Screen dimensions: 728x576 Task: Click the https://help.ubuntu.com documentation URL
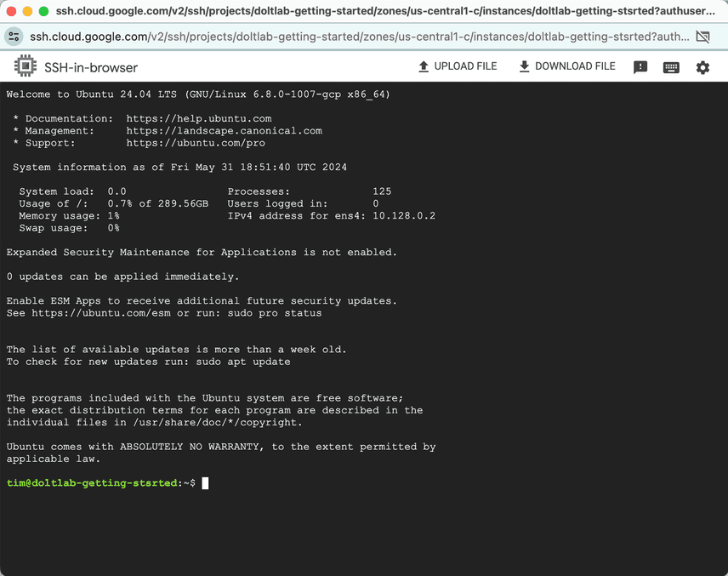click(199, 119)
